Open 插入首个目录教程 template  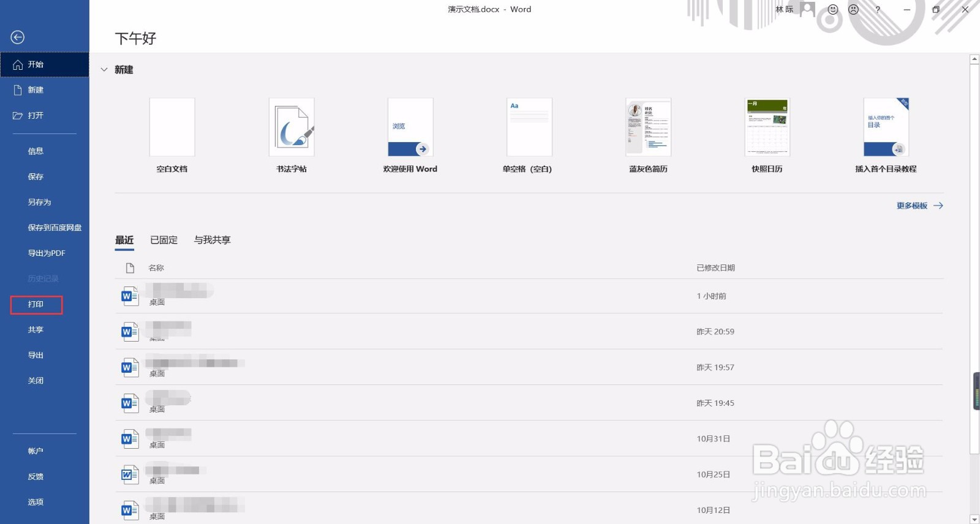pyautogui.click(x=886, y=127)
